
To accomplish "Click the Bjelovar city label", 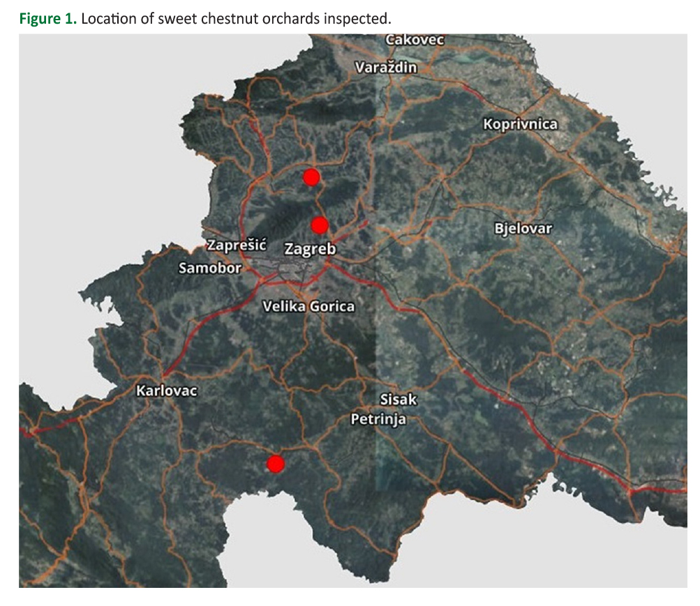I will (523, 229).
